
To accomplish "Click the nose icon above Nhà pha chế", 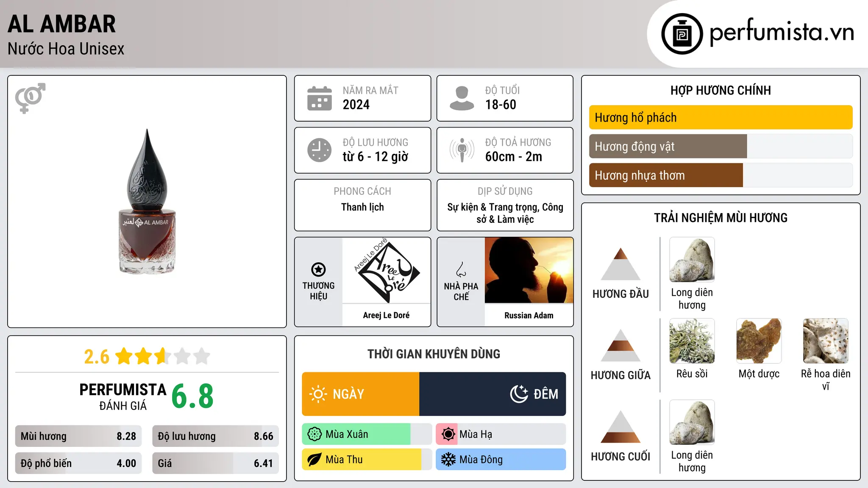I will 461,269.
